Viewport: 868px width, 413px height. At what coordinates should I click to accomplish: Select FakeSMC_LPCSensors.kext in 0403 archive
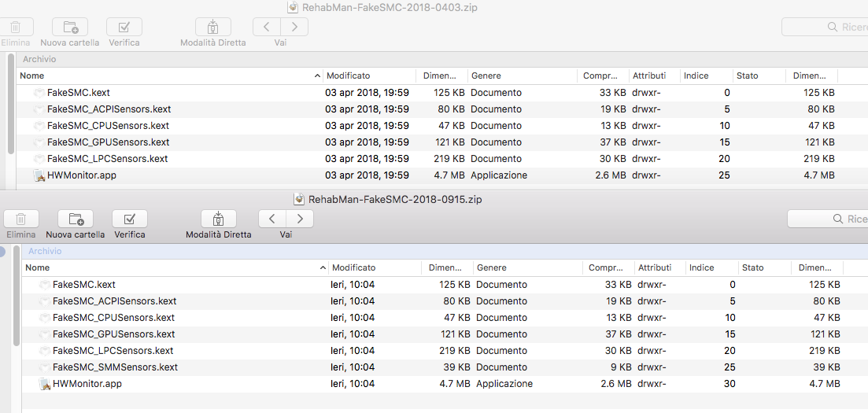coord(107,159)
